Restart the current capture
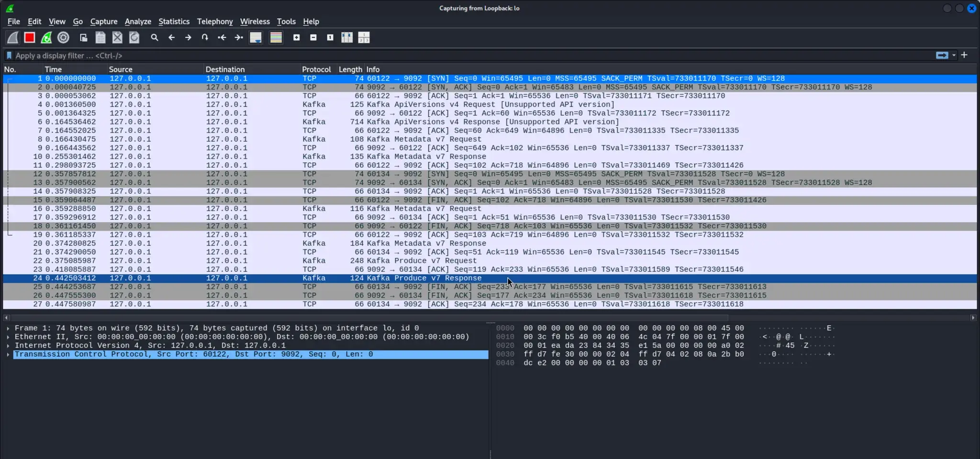Viewport: 980px width, 459px height. tap(46, 37)
